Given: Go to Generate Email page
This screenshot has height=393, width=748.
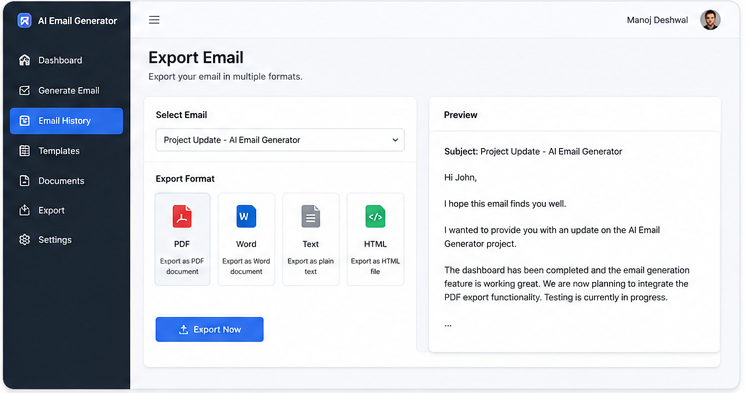Looking at the screenshot, I should pos(66,90).
